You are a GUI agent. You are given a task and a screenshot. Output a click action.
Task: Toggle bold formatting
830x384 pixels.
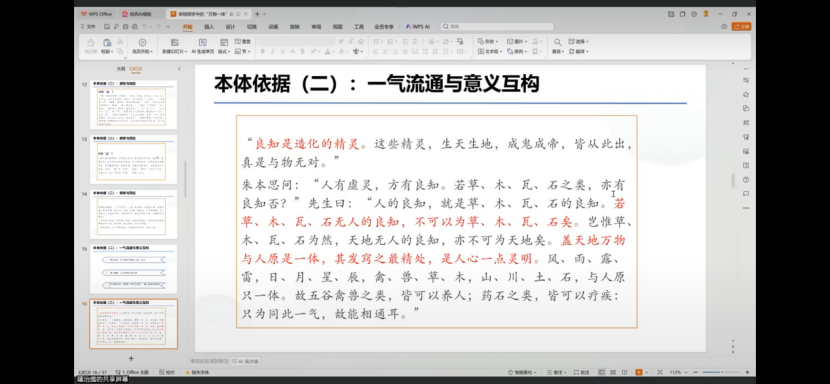coord(263,51)
